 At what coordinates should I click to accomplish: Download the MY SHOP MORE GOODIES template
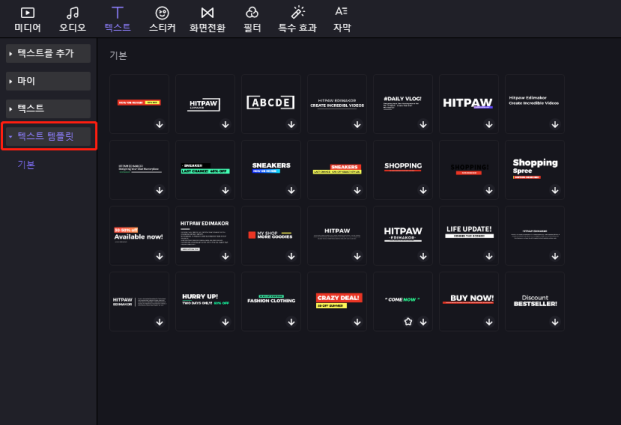[291, 256]
